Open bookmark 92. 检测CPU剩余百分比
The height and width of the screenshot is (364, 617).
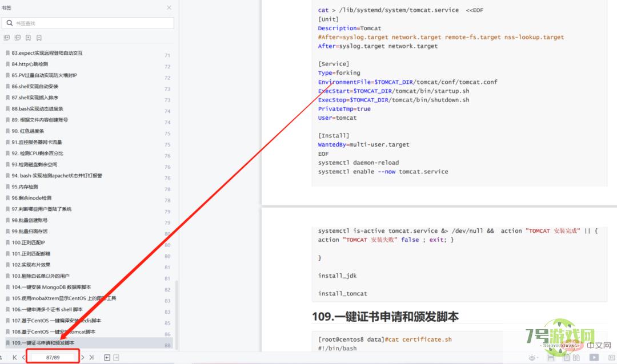point(37,153)
